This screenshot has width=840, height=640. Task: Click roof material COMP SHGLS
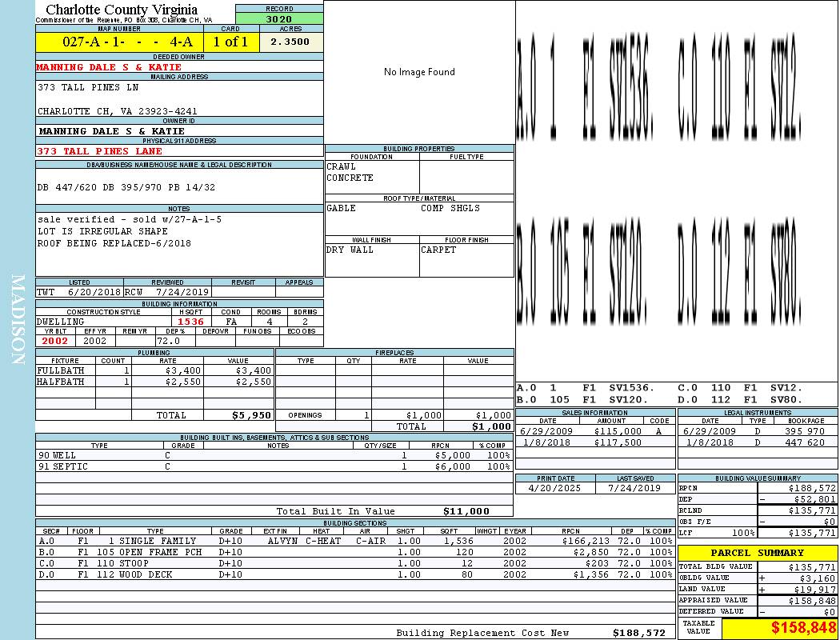click(450, 208)
